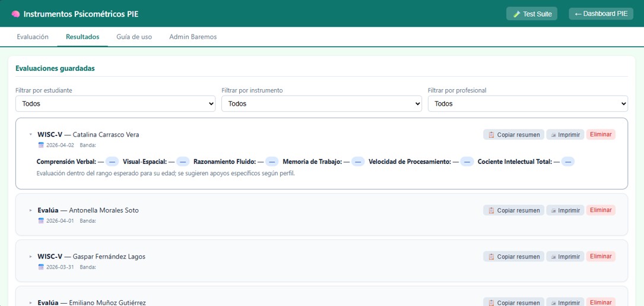Delete Emiliano Muñoz Gutiérrez evaluation
644x306 pixels.
point(601,302)
